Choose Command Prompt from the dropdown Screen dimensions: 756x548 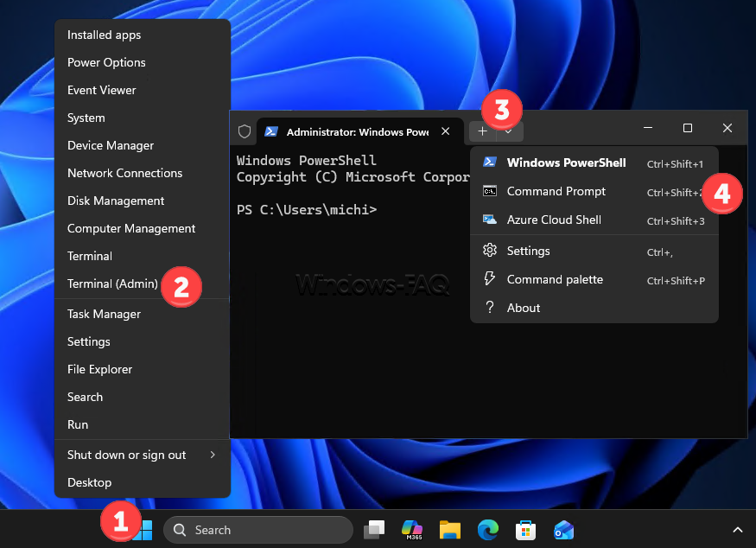594,192
